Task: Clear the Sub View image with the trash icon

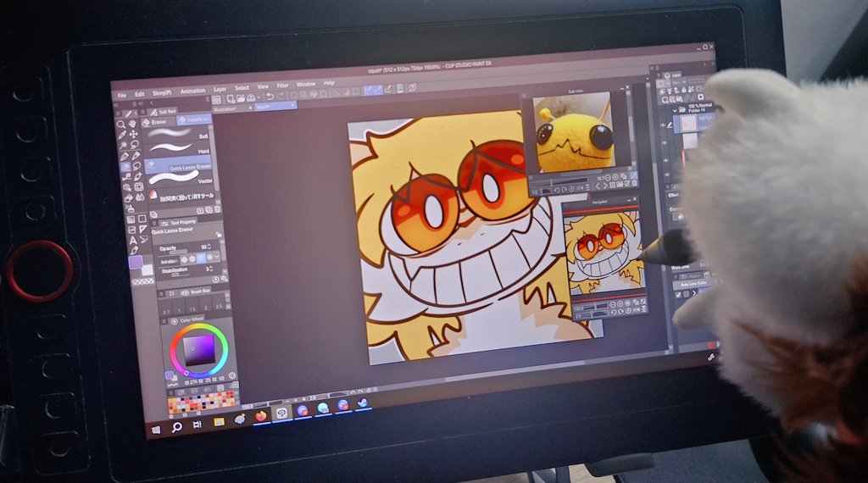Action: coord(634,184)
